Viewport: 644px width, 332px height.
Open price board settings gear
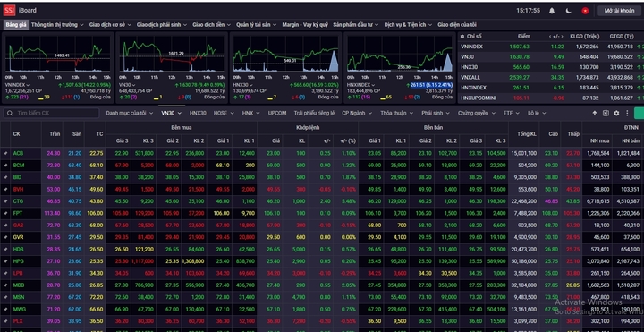click(x=616, y=113)
